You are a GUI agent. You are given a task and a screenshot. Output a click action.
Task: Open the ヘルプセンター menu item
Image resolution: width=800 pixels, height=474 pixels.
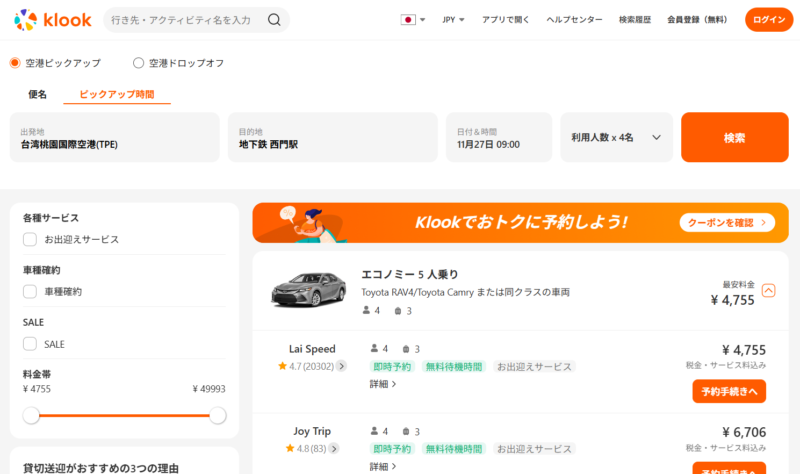point(574,19)
